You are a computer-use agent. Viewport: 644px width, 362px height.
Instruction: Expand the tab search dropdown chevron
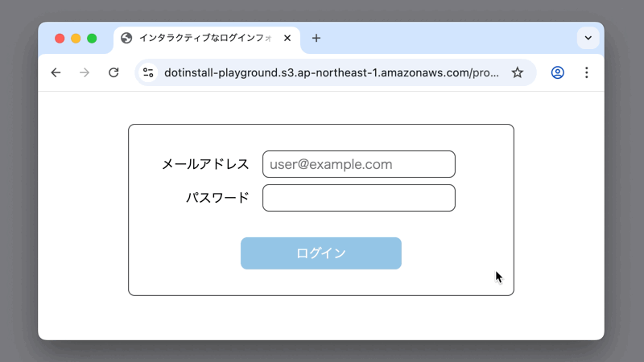(588, 39)
